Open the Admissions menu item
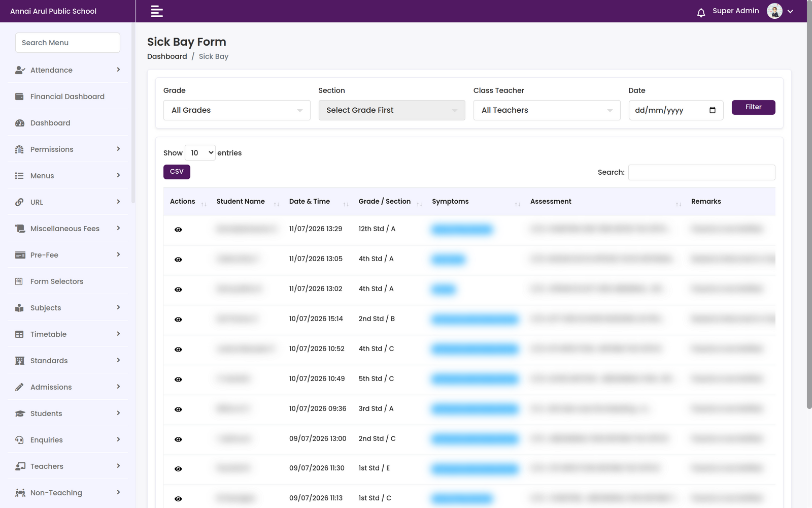 [x=68, y=387]
